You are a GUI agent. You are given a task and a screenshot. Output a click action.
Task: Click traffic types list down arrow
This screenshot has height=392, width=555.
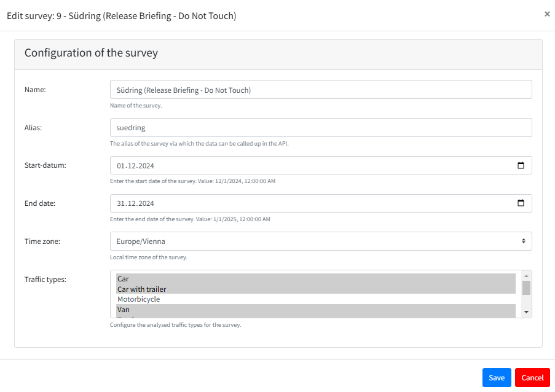tap(526, 312)
